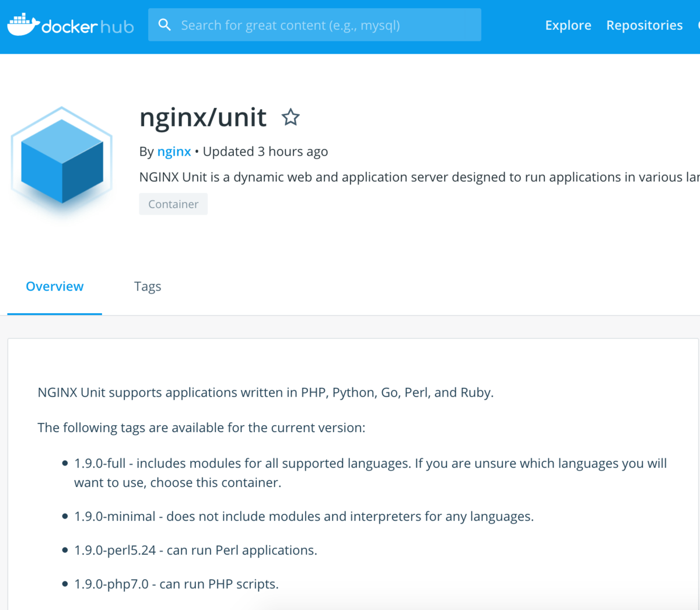Select the Container badge

[x=173, y=204]
